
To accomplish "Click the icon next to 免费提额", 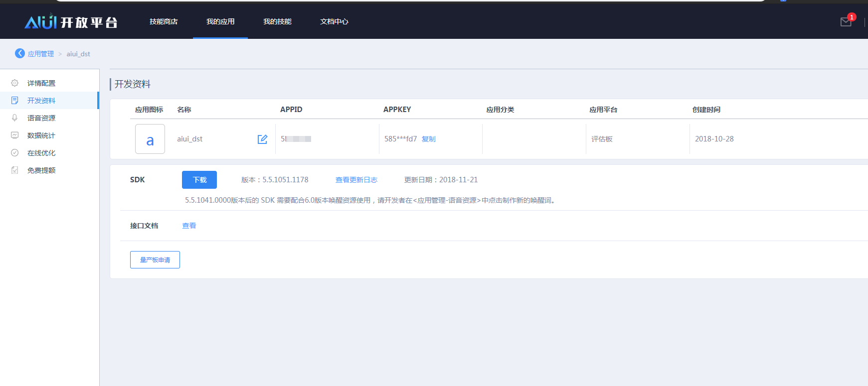I will (15, 170).
